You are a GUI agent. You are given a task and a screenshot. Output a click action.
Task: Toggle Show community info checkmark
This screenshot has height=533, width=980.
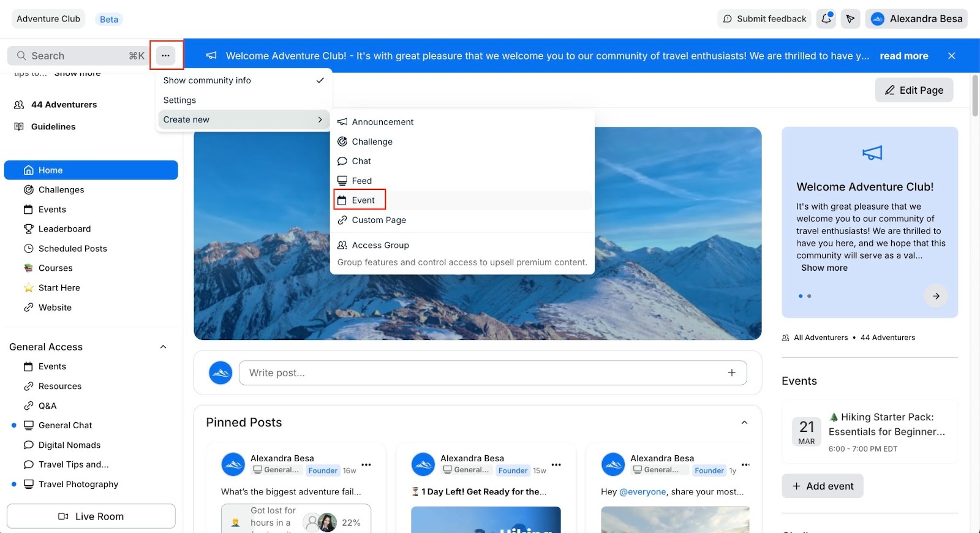(x=320, y=80)
